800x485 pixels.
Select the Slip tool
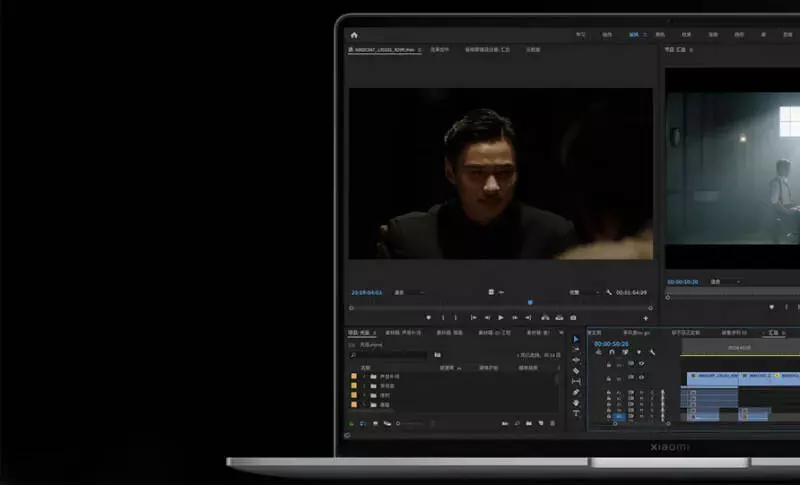click(576, 381)
